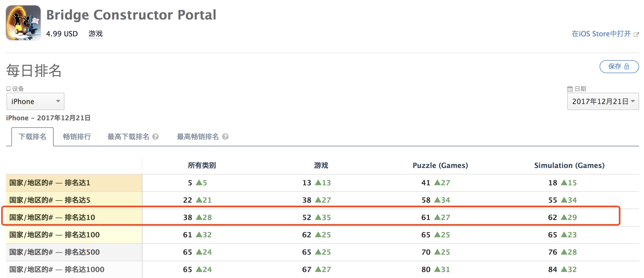Click the Bridge Constructor Portal app icon
This screenshot has width=644, height=278.
pos(23,23)
